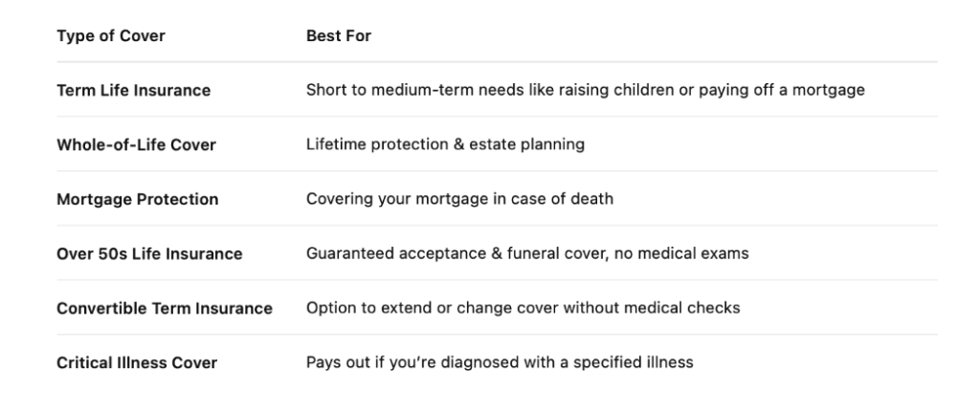980x413 pixels.
Task: Click "Covering your mortgage in case of death" text
Action: pos(459,200)
